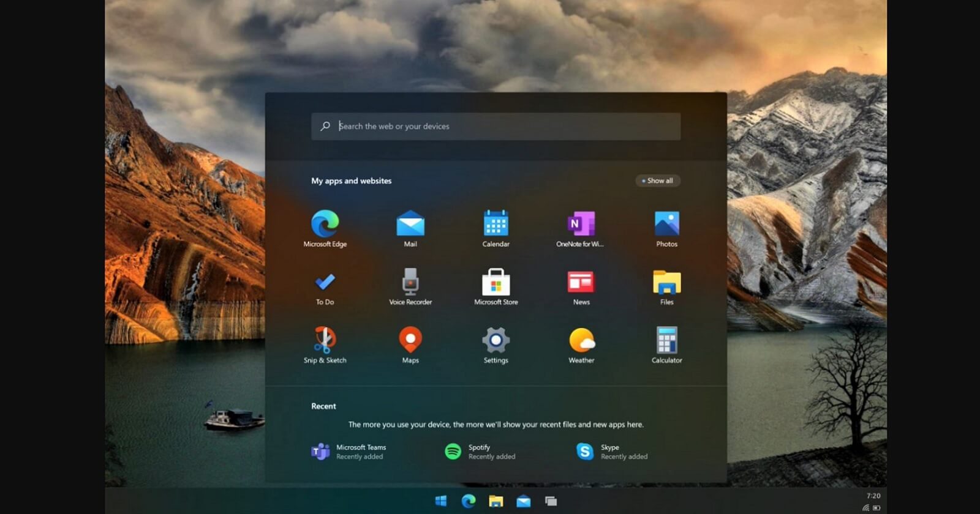The image size is (980, 514).
Task: Open recently added Spotify
Action: coord(480,452)
